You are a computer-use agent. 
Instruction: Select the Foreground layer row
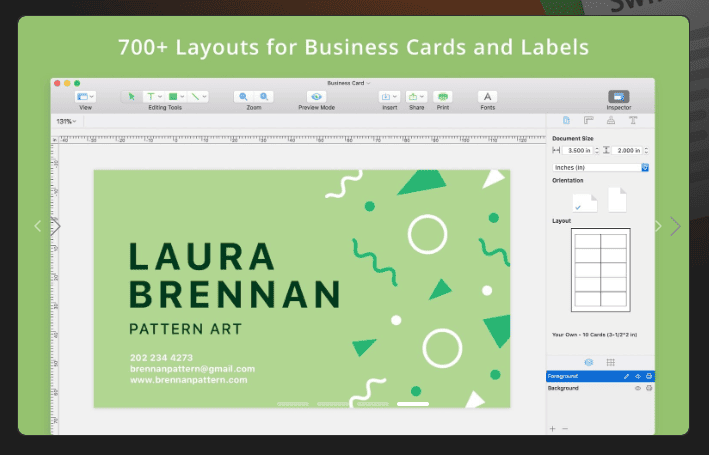click(600, 376)
